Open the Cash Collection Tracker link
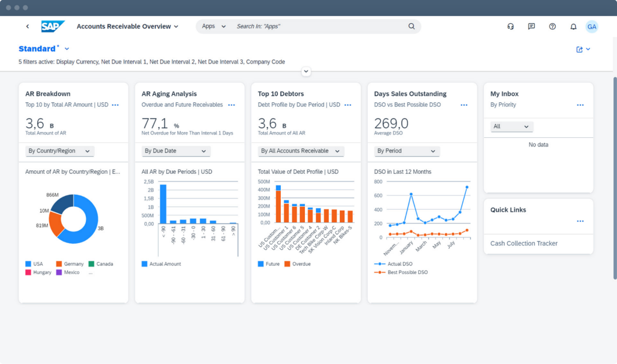This screenshot has width=617, height=364. coord(524,244)
